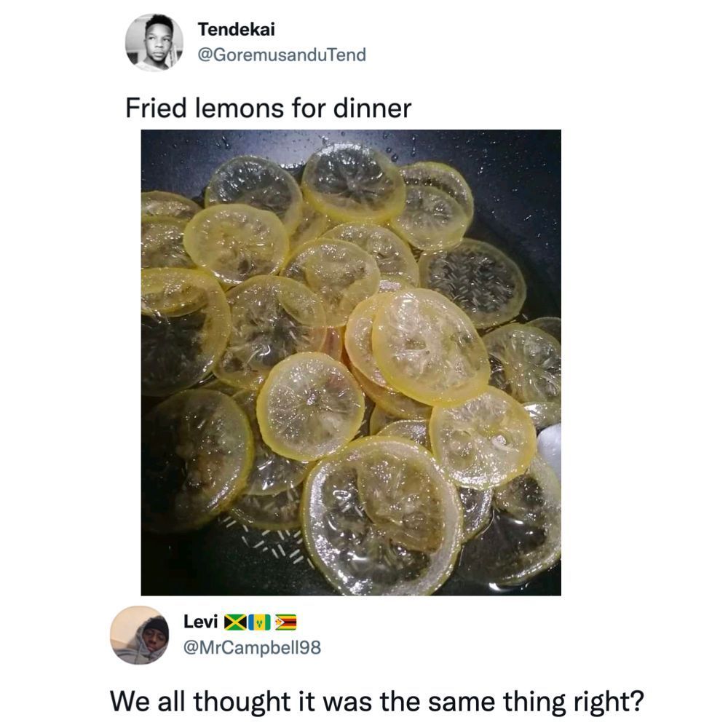Viewport: 728px width, 728px height.
Task: Click the Tendekai display name
Action: coord(236,30)
